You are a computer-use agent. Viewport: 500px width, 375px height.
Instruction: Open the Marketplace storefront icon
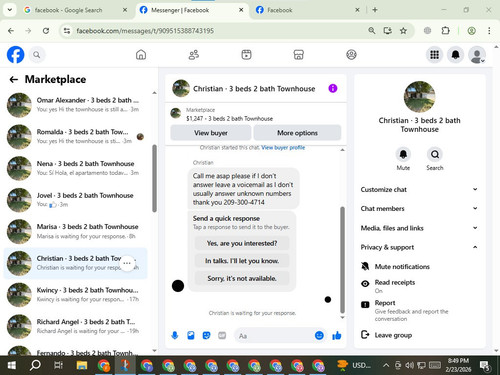(x=299, y=55)
